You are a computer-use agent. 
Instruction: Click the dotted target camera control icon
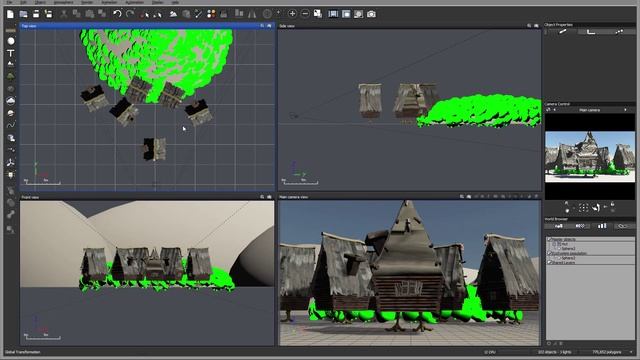(584, 208)
